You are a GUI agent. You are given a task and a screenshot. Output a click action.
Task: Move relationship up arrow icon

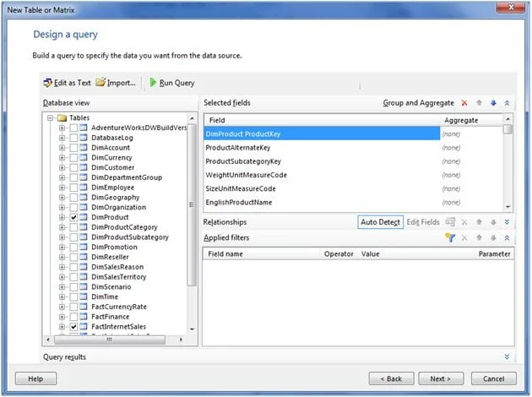click(x=479, y=222)
